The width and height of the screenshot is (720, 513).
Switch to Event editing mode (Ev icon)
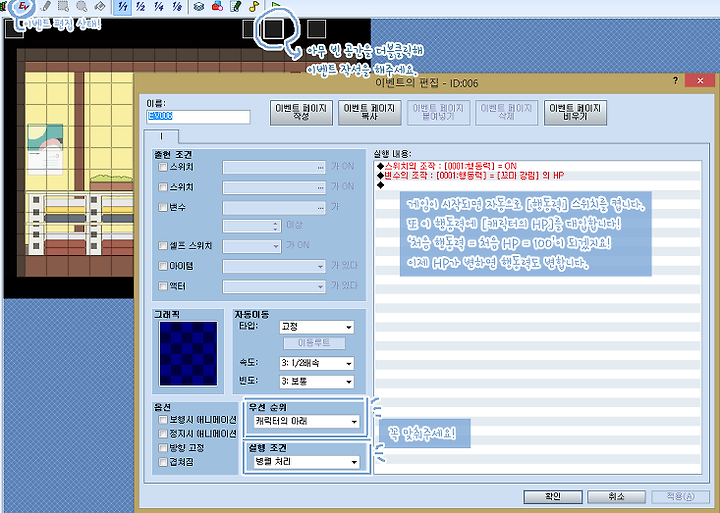click(x=24, y=6)
